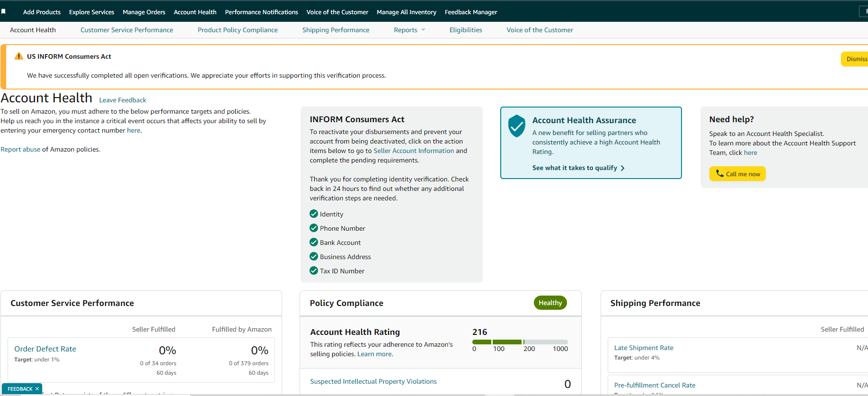This screenshot has width=868, height=396.
Task: Click the Tax ID Number green checkmark icon
Action: pos(313,270)
